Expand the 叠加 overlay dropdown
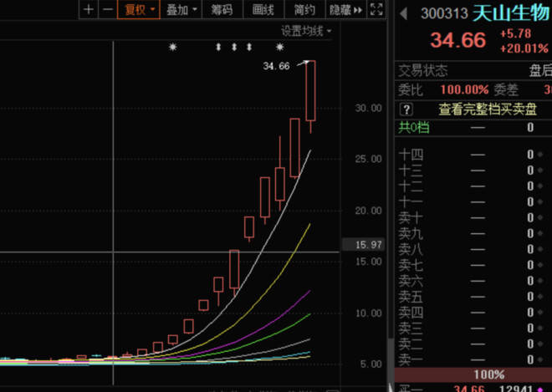This screenshot has height=392, width=552. click(181, 10)
